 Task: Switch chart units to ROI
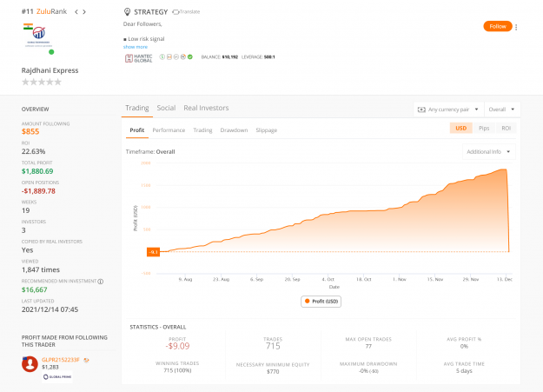[x=506, y=129]
